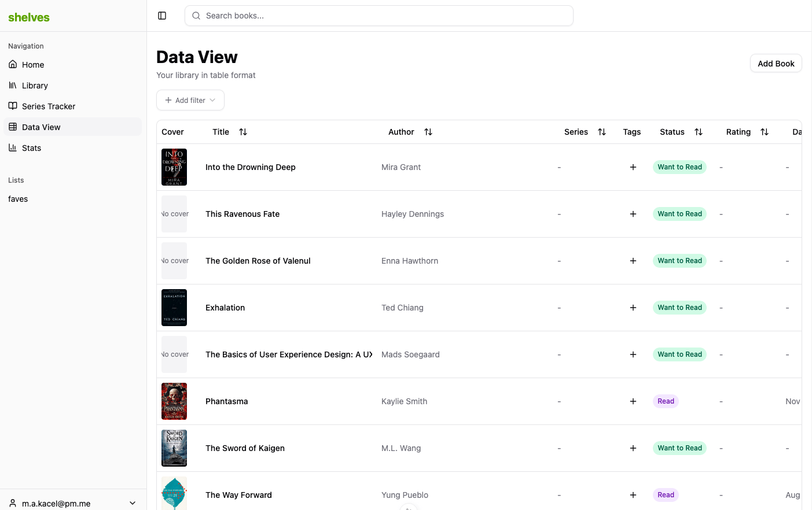Viewport: 812px width, 510px height.
Task: Open Into the Drowning Deep cover thumbnail
Action: tap(174, 167)
